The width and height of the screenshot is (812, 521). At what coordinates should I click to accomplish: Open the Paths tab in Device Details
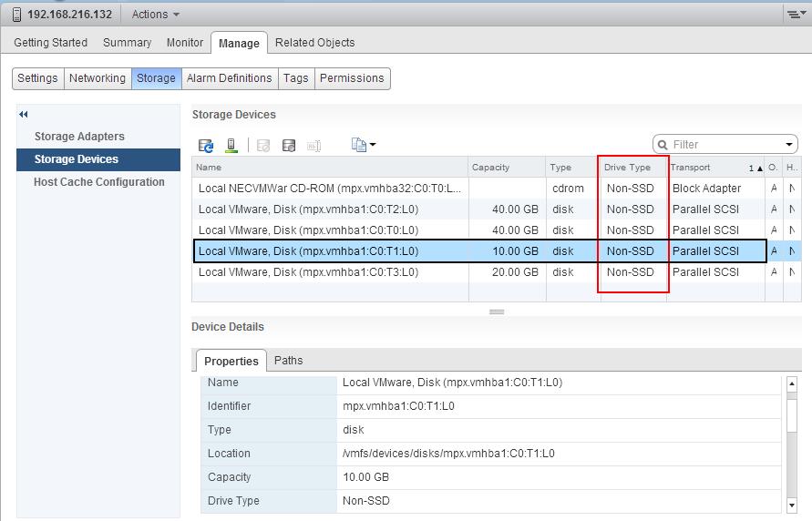pos(289,361)
